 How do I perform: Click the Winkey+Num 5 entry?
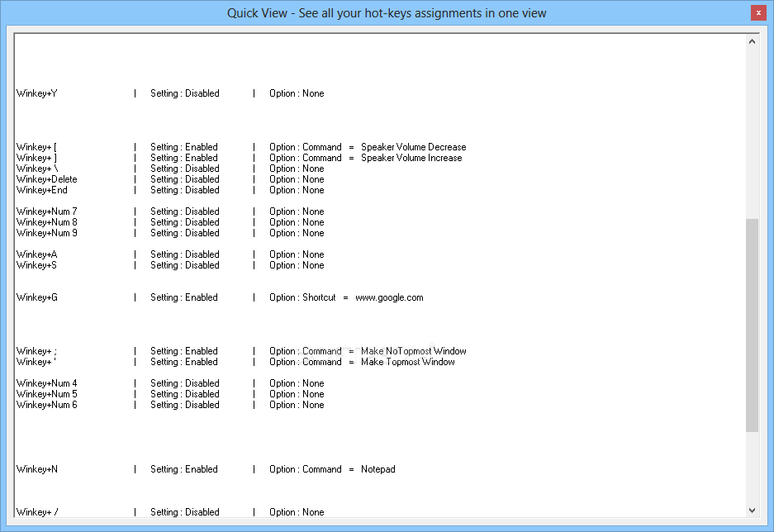[47, 394]
